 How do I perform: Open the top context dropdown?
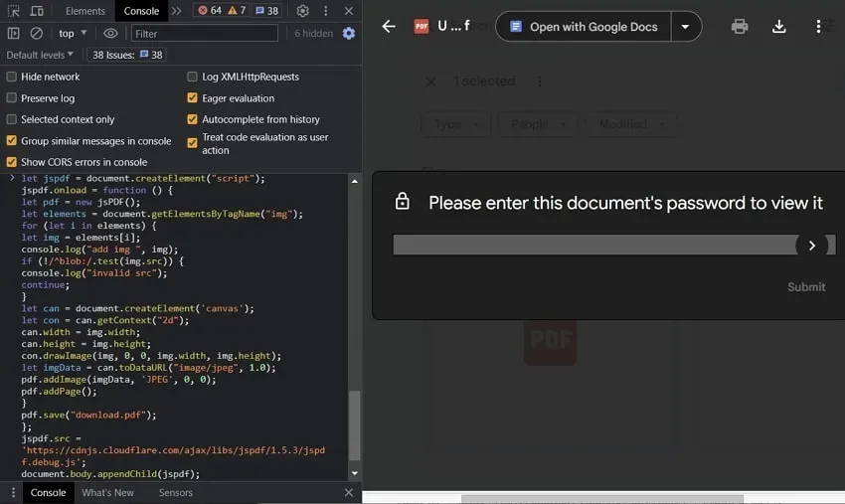73,34
